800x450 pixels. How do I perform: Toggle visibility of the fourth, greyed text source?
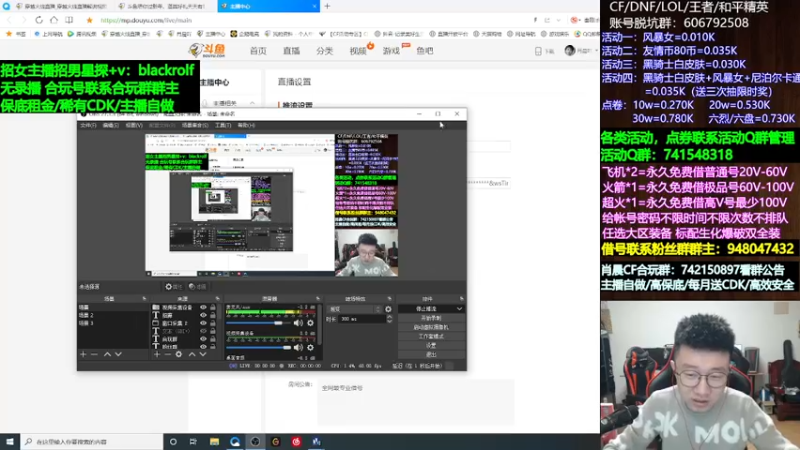pos(203,331)
